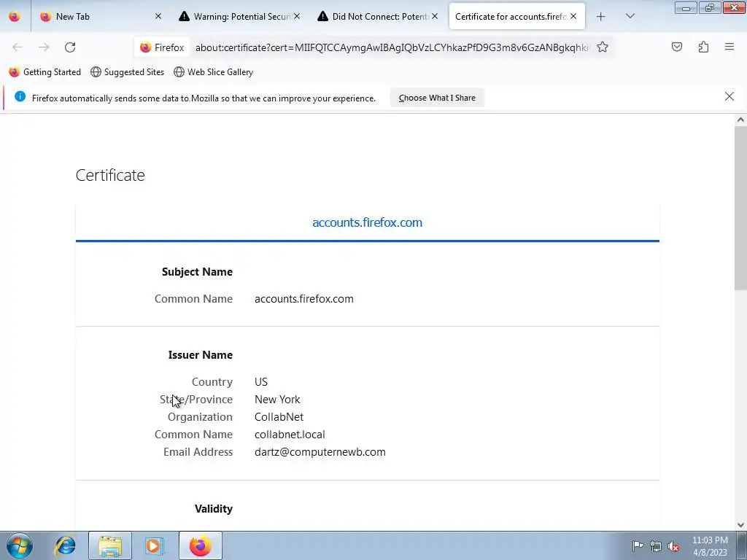Open the Extensions puzzle icon

(x=703, y=47)
